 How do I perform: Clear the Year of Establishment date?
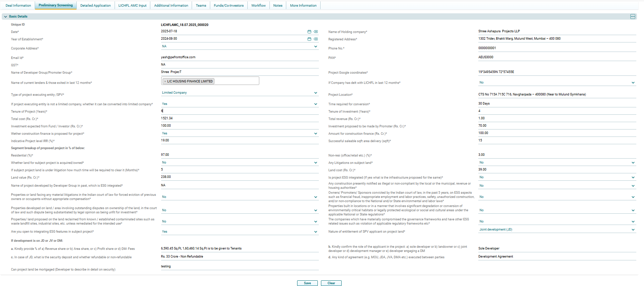pyautogui.click(x=316, y=39)
